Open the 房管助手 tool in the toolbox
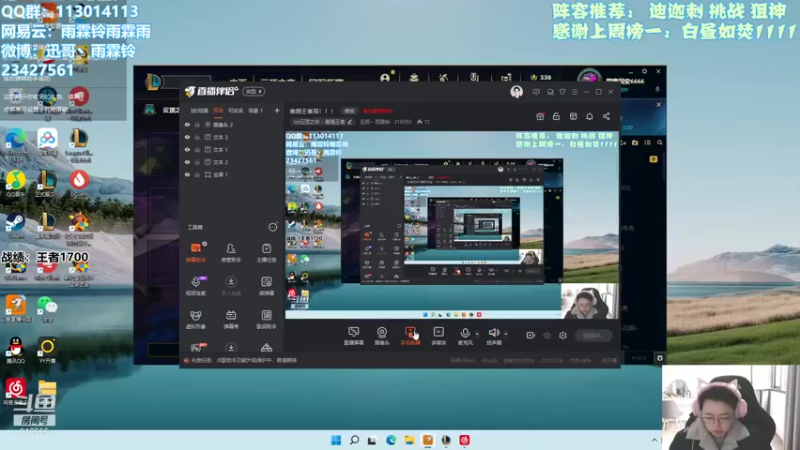Image resolution: width=800 pixels, height=450 pixels. coord(231,253)
